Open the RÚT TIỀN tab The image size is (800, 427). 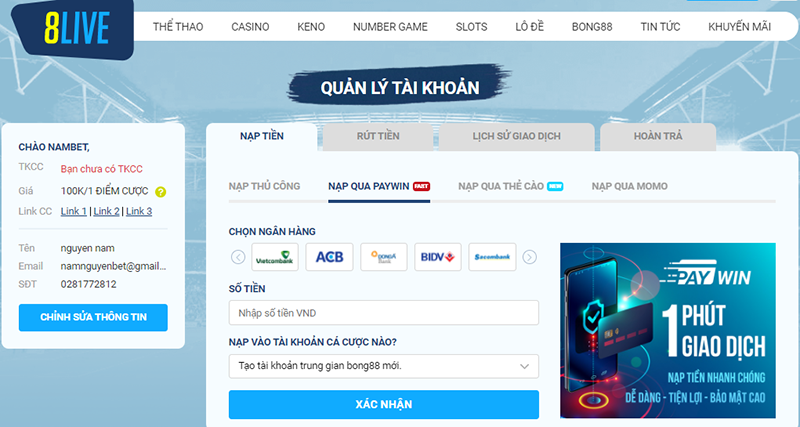click(378, 136)
